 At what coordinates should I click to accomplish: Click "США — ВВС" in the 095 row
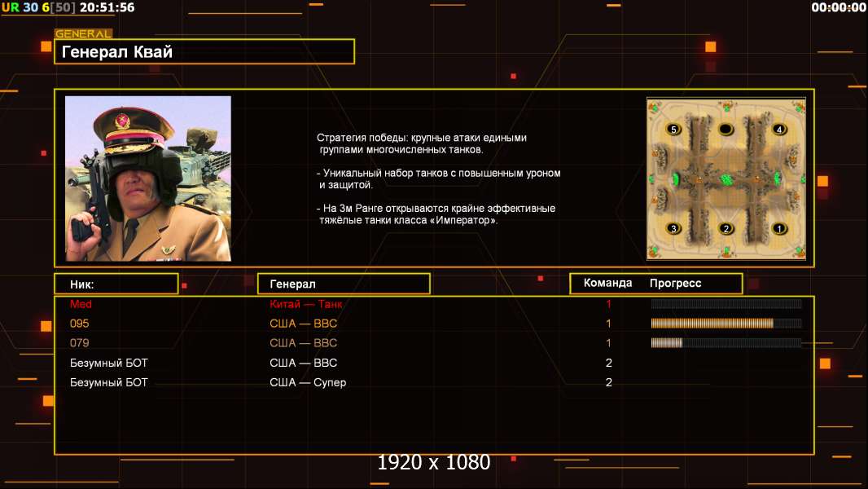(304, 324)
